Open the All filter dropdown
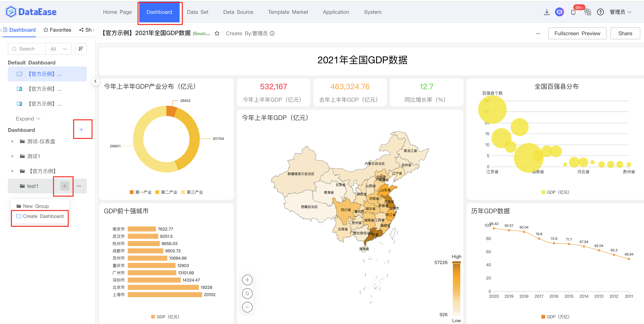This screenshot has height=324, width=644. click(58, 49)
